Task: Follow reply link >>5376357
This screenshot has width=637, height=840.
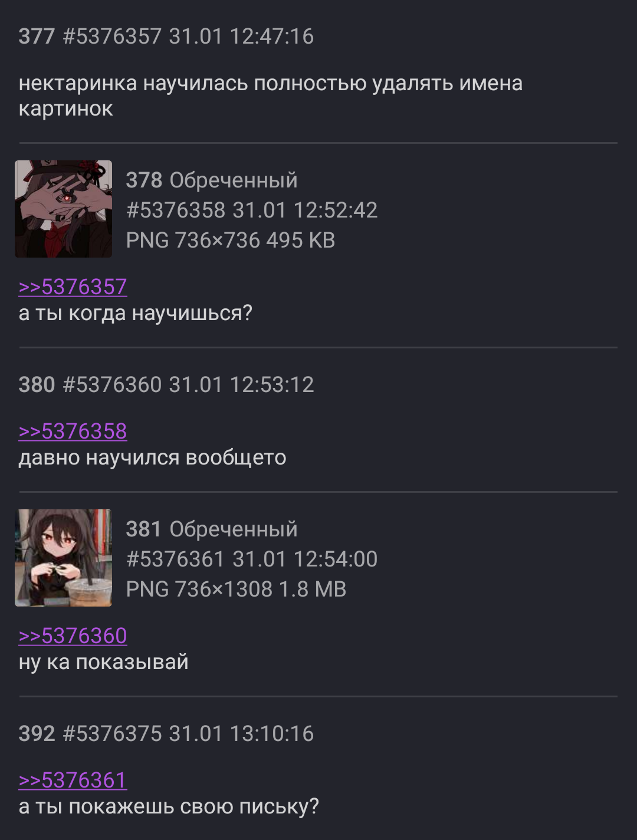Action: click(x=73, y=287)
